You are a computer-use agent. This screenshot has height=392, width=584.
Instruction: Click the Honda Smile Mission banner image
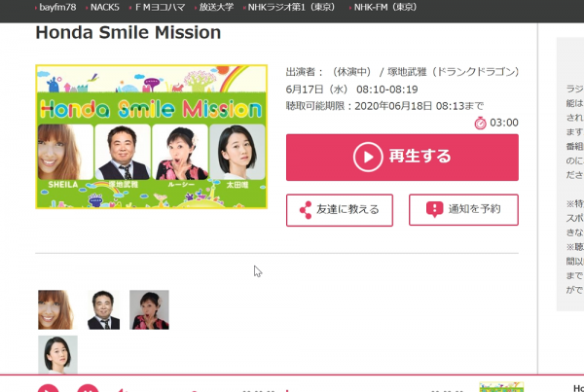[x=151, y=137]
